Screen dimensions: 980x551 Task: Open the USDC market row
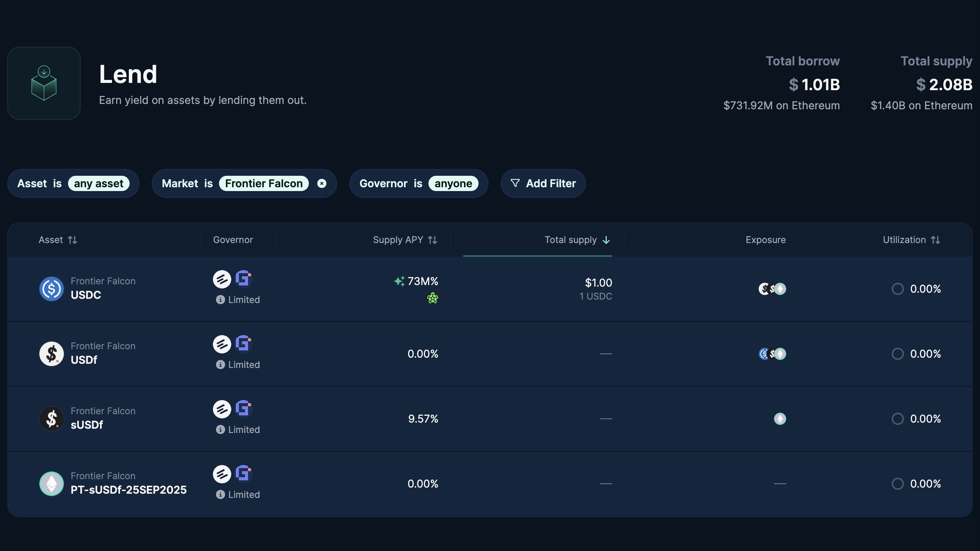(x=490, y=289)
